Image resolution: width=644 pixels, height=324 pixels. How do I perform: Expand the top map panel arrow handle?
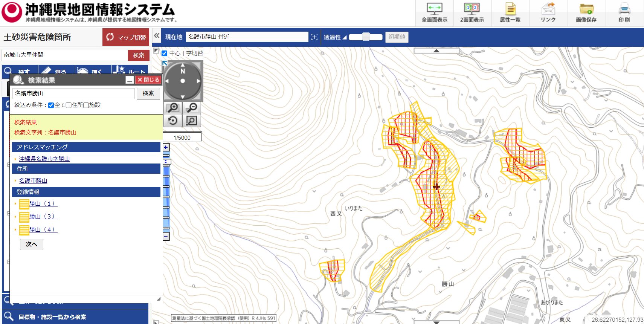[x=436, y=50]
